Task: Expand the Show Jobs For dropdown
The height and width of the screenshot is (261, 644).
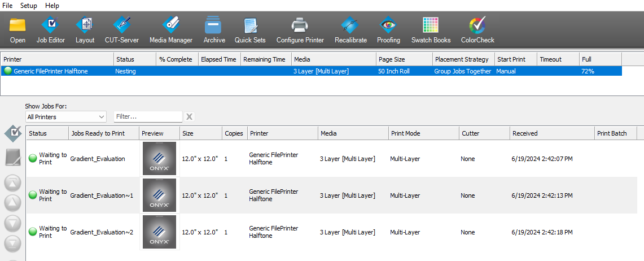Action: pyautogui.click(x=65, y=117)
